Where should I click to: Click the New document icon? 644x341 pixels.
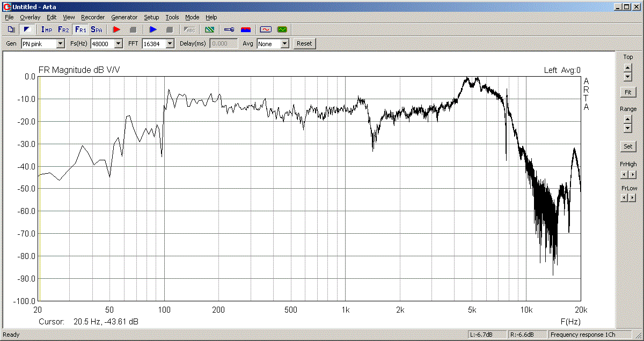coord(11,29)
